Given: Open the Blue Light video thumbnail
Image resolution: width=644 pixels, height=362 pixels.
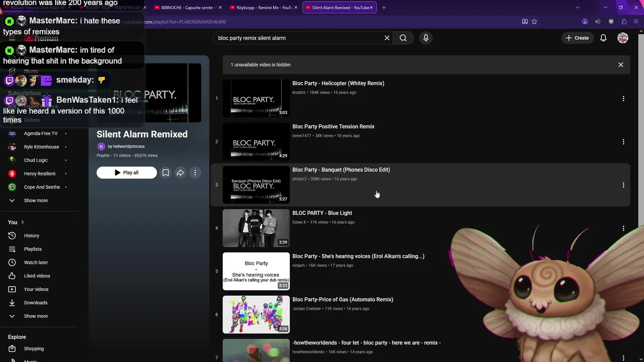Looking at the screenshot, I should (256, 228).
